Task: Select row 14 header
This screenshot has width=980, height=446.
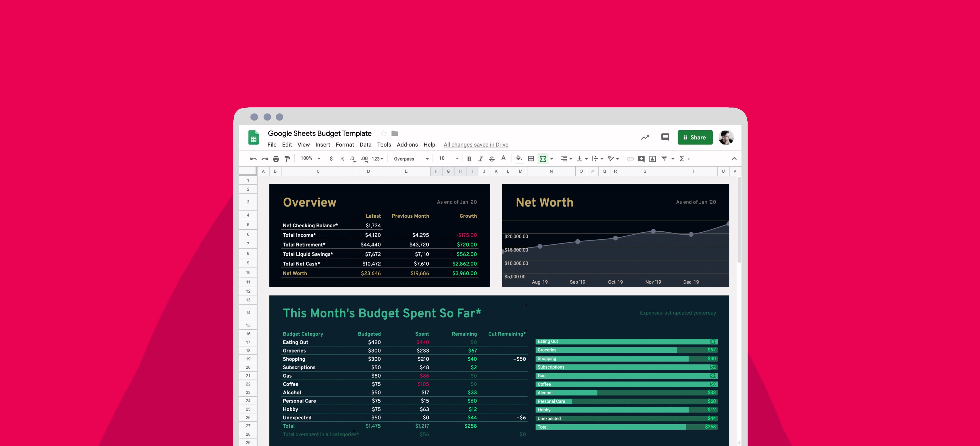Action: point(248,313)
